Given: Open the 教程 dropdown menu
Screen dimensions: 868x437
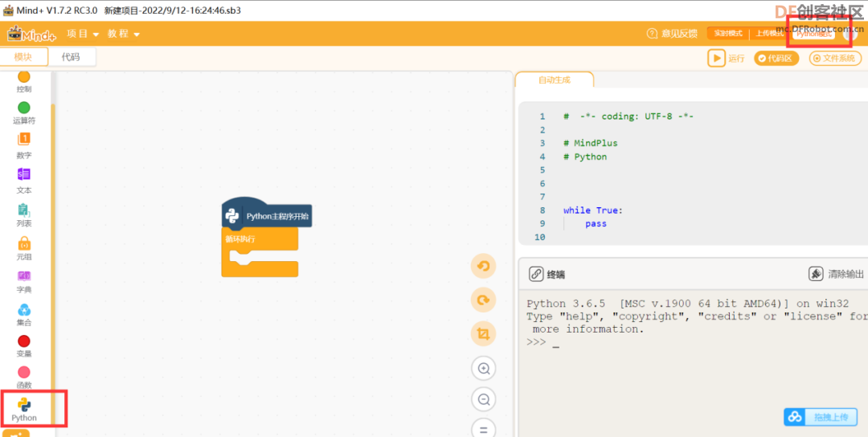Looking at the screenshot, I should click(124, 34).
